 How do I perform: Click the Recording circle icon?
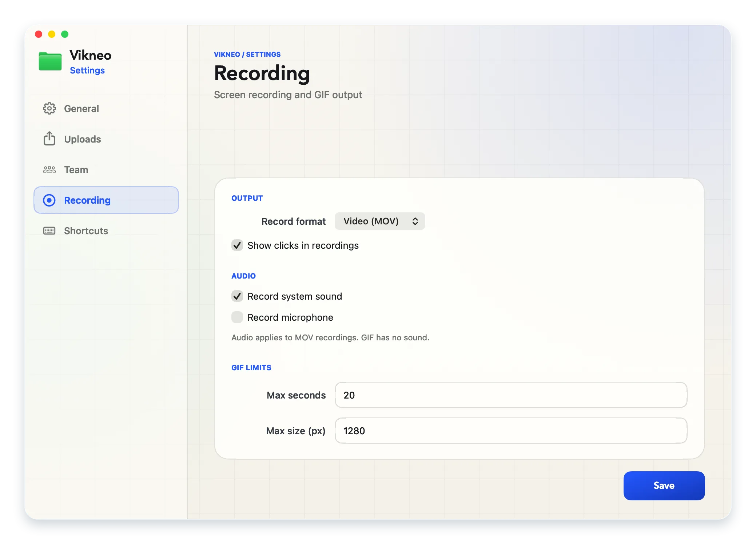click(49, 200)
